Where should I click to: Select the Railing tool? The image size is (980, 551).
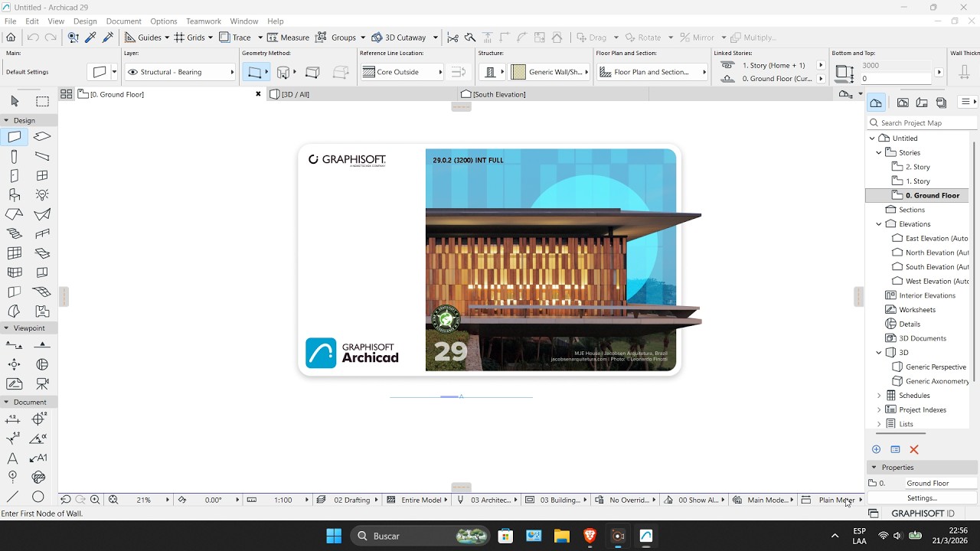pyautogui.click(x=42, y=233)
